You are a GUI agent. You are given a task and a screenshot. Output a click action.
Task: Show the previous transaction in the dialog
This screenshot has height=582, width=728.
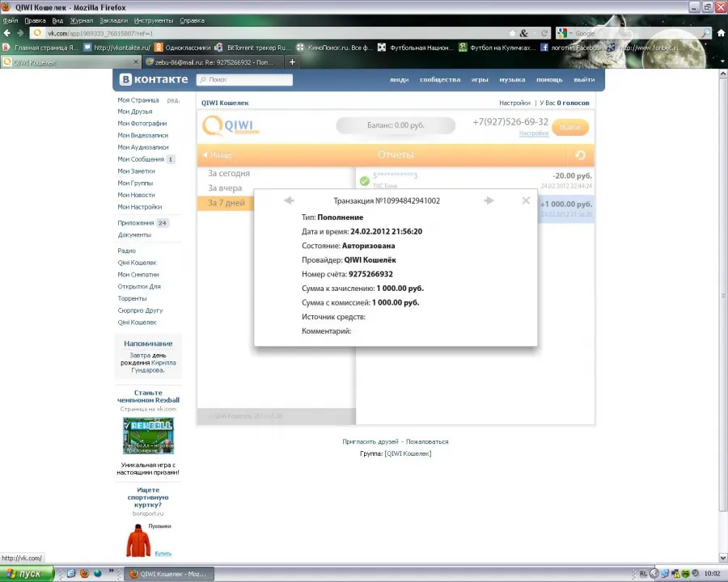pos(289,200)
